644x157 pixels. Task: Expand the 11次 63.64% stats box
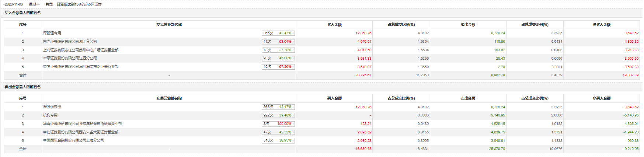[x=278, y=42]
